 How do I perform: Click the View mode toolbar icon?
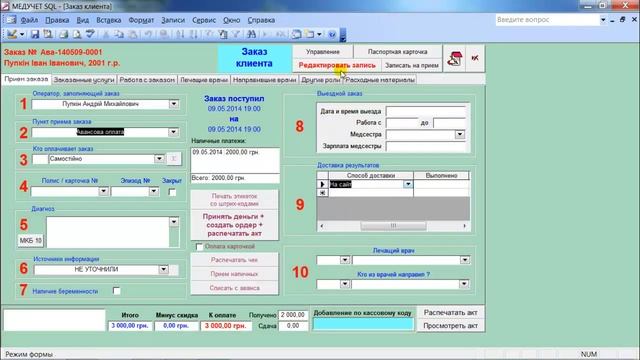point(12,34)
